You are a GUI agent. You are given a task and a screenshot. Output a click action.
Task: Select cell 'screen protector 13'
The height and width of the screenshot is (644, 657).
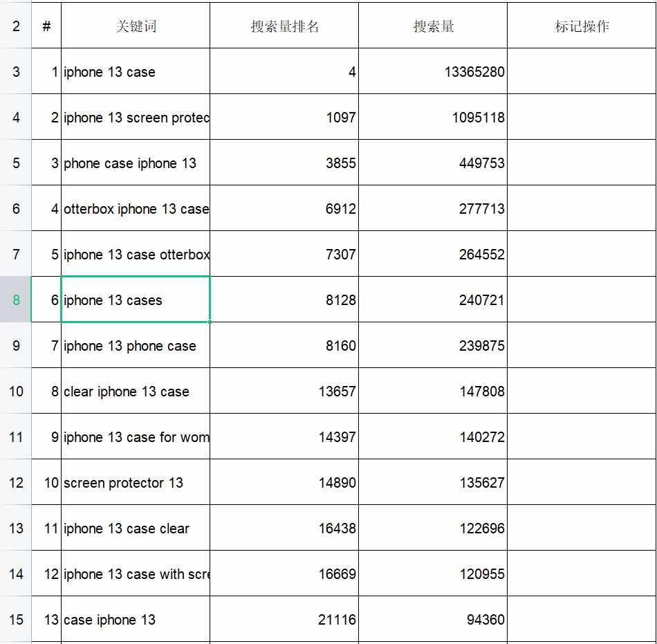point(136,482)
